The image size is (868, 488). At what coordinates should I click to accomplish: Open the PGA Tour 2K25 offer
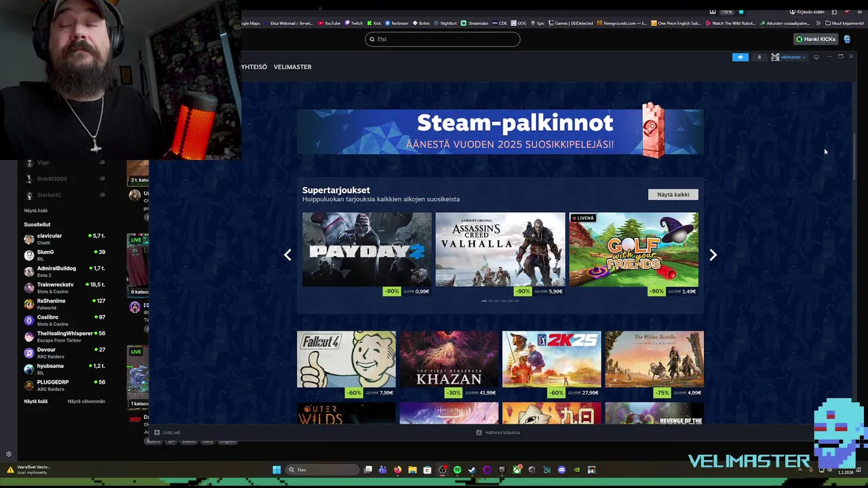point(551,364)
